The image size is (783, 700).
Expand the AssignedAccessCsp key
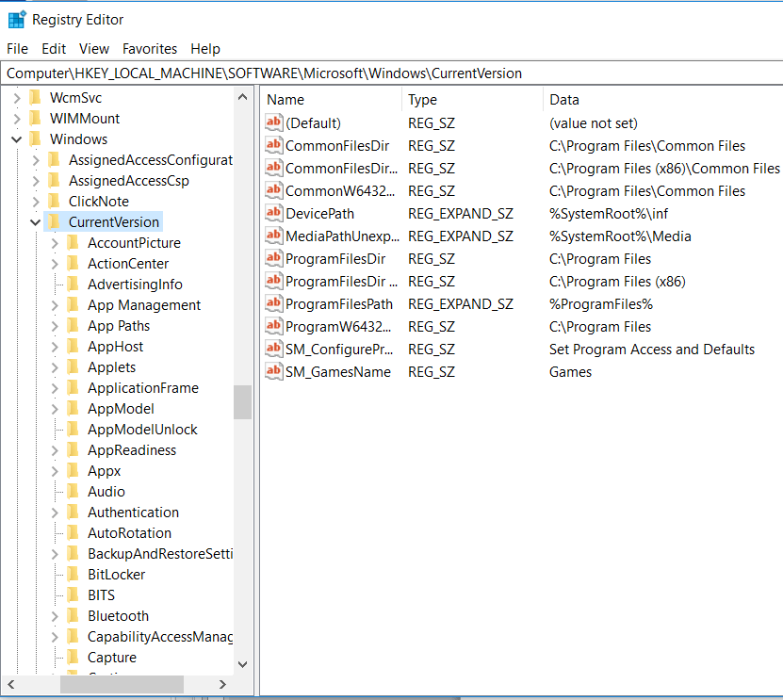[x=36, y=181]
